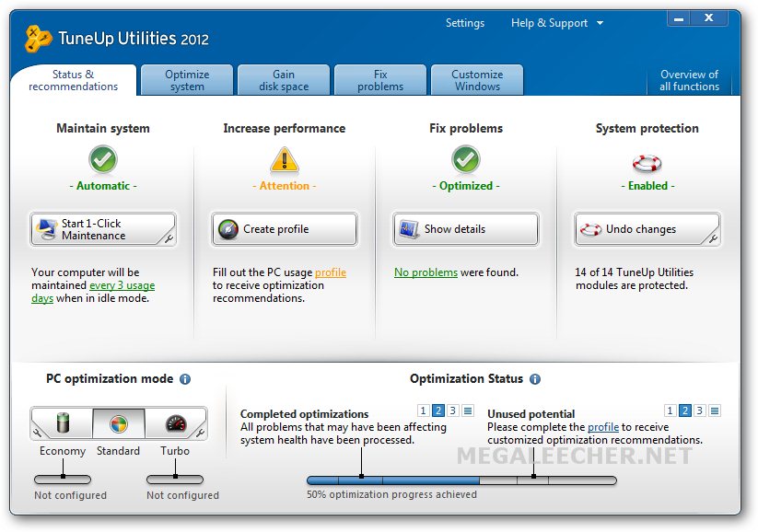Click PC optimization mode info icon
The image size is (758, 532).
point(185,379)
